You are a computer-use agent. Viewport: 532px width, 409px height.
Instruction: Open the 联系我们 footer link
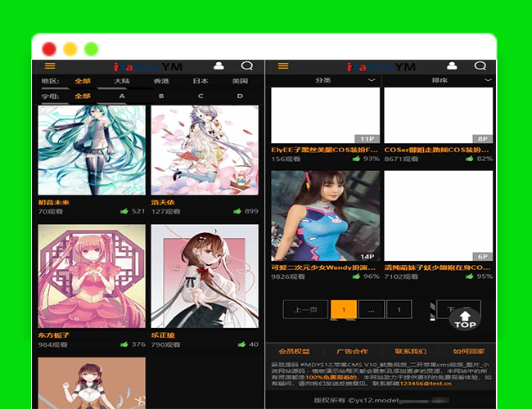[x=411, y=352]
